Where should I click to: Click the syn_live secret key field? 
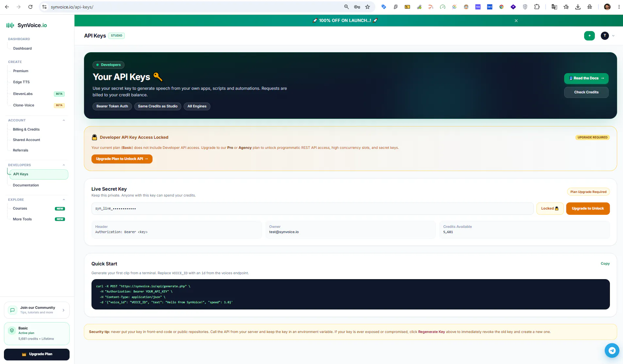tap(312, 209)
